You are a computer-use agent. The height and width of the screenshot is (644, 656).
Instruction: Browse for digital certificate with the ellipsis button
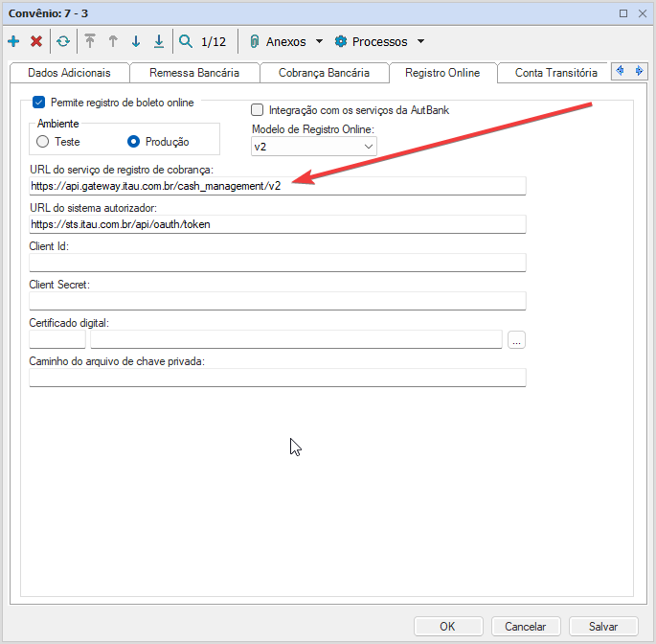coord(517,339)
